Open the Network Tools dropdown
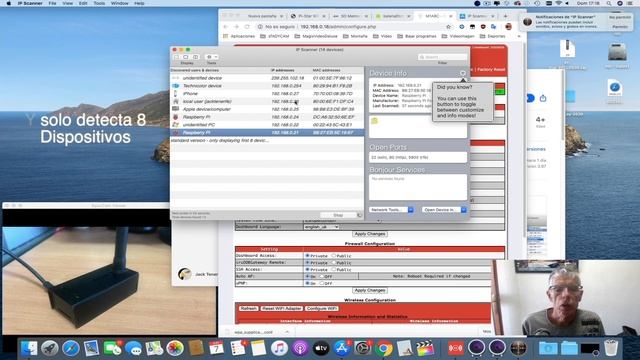This screenshot has height=360, width=640. click(x=391, y=210)
